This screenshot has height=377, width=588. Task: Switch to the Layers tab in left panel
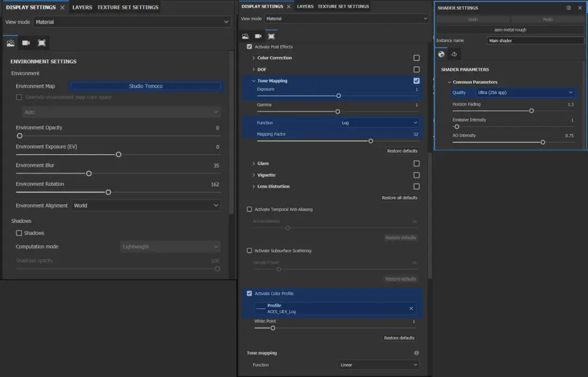point(82,8)
